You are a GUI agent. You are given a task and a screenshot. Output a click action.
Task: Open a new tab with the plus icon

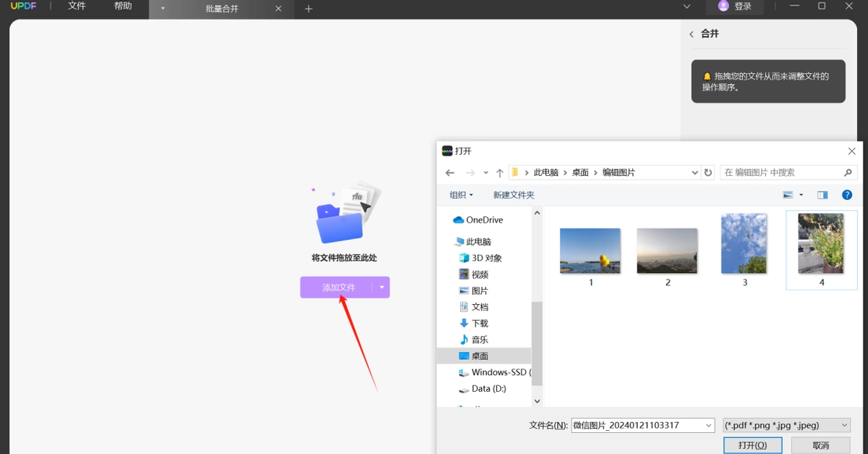[309, 9]
